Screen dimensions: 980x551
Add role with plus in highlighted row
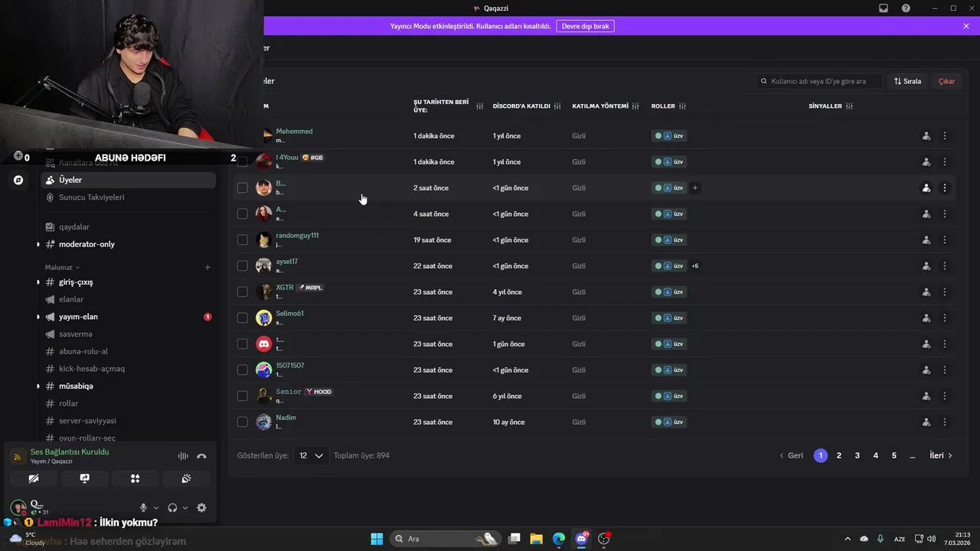click(695, 187)
